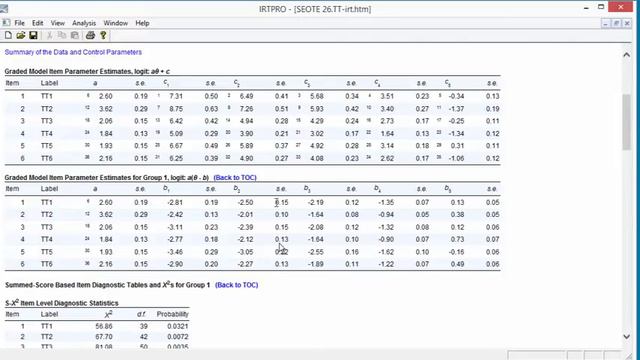Click value 0.73 in b5 column

pyautogui.click(x=457, y=240)
